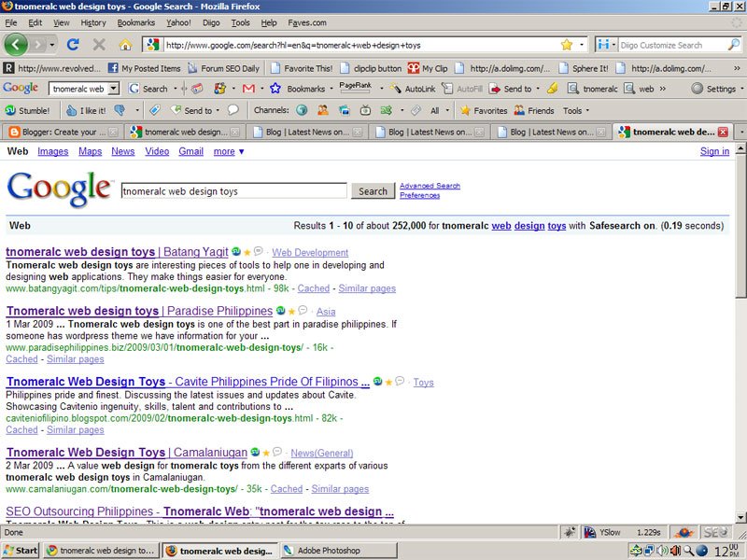
Task: Expand the Google more menu on the page
Action: (229, 151)
